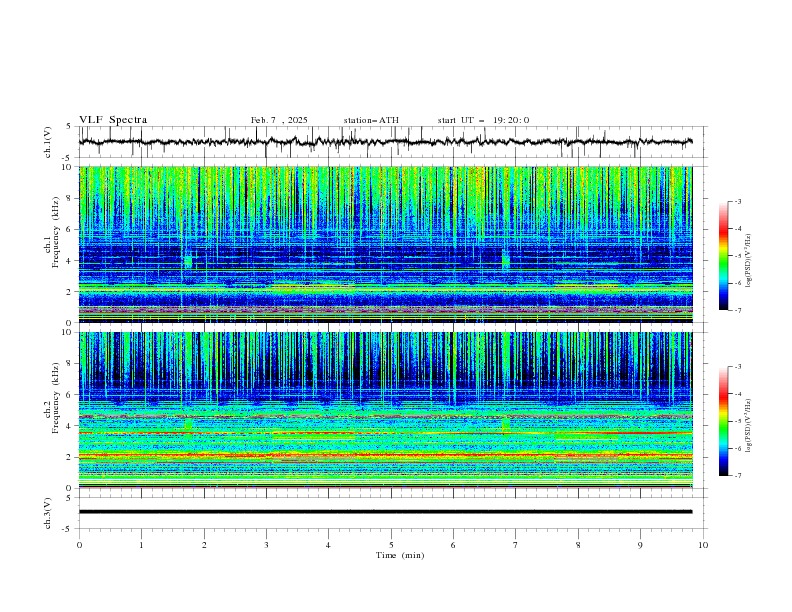Click time axis tick label "0"
Image resolution: width=792 pixels, height=612 pixels.
(79, 545)
